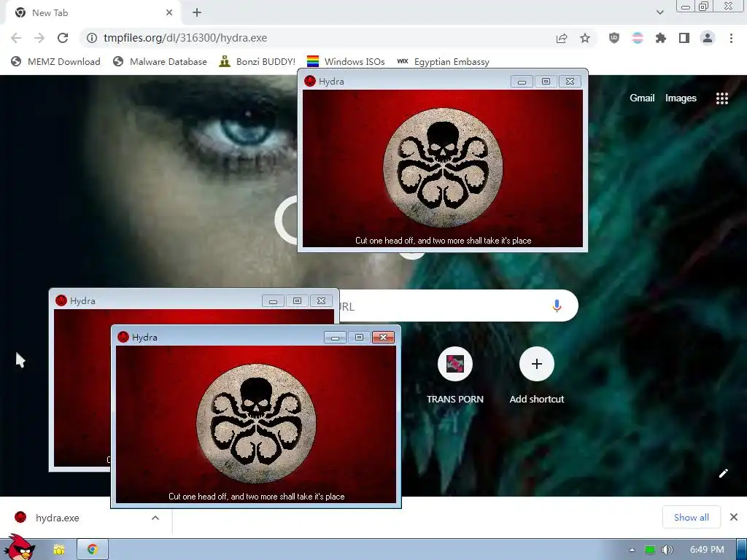Viewport: 747px width, 560px height.
Task: Click the striped flag extension icon
Action: pyautogui.click(x=638, y=38)
